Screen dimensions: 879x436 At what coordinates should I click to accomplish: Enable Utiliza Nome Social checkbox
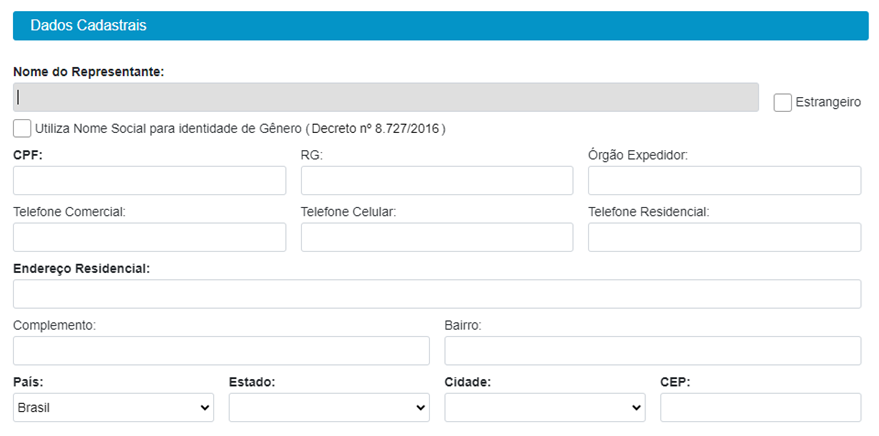pos(22,128)
